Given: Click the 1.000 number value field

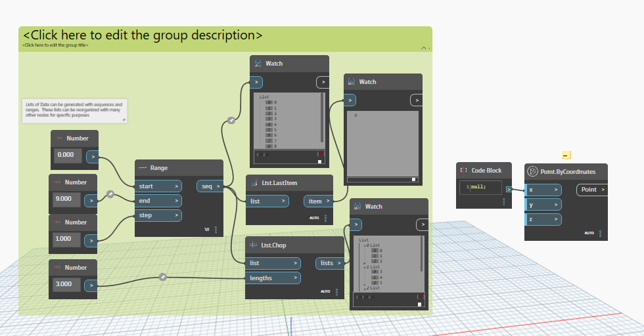Looking at the screenshot, I should (x=66, y=239).
